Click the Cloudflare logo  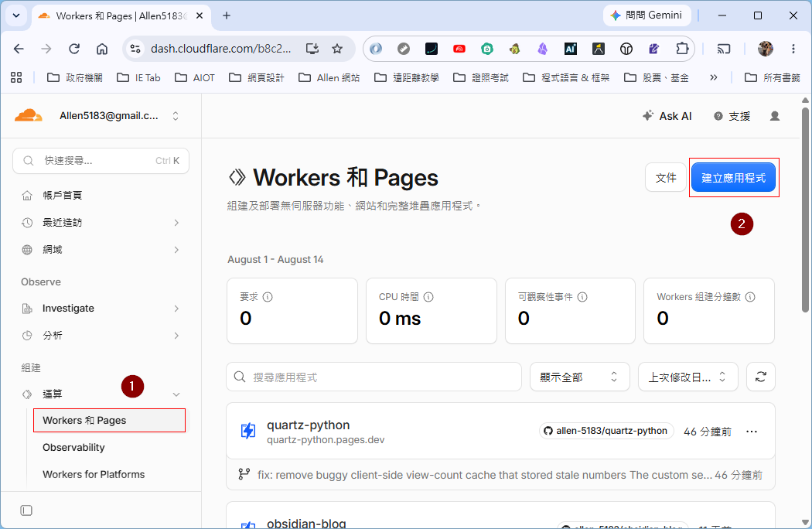pos(28,115)
